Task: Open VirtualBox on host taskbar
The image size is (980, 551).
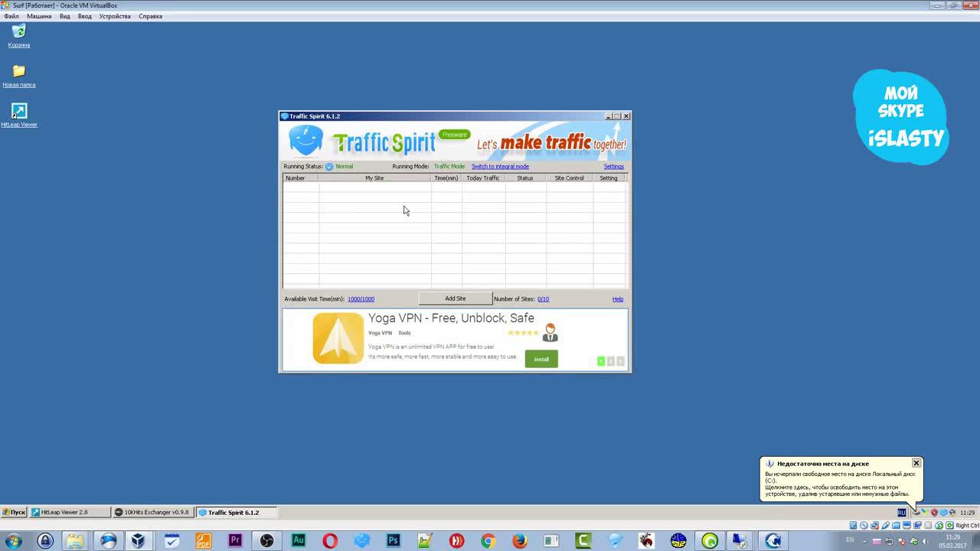Action: (x=138, y=541)
